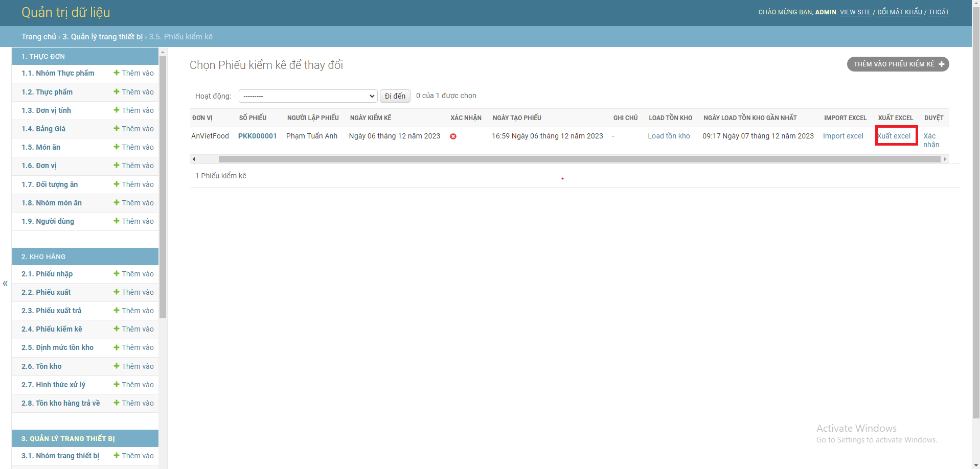Click plus icon to add Nhóm Thực phẩm

(x=117, y=73)
